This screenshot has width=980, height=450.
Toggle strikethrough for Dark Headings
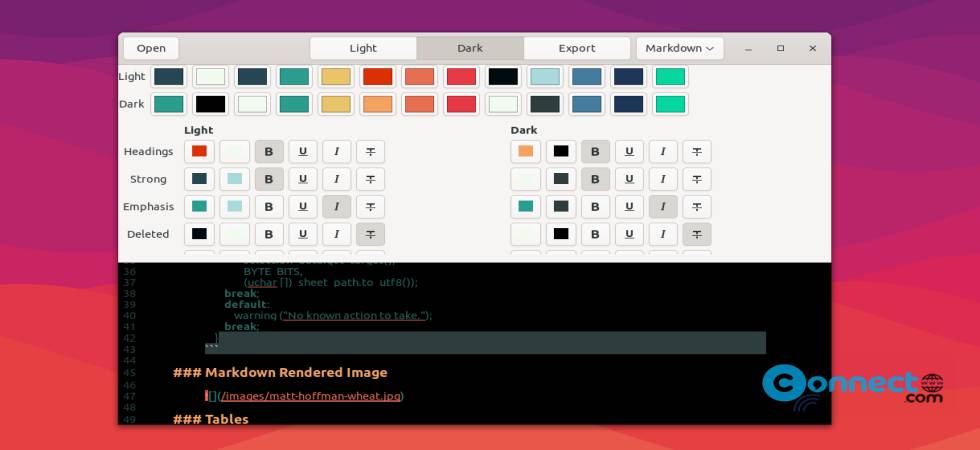click(696, 151)
